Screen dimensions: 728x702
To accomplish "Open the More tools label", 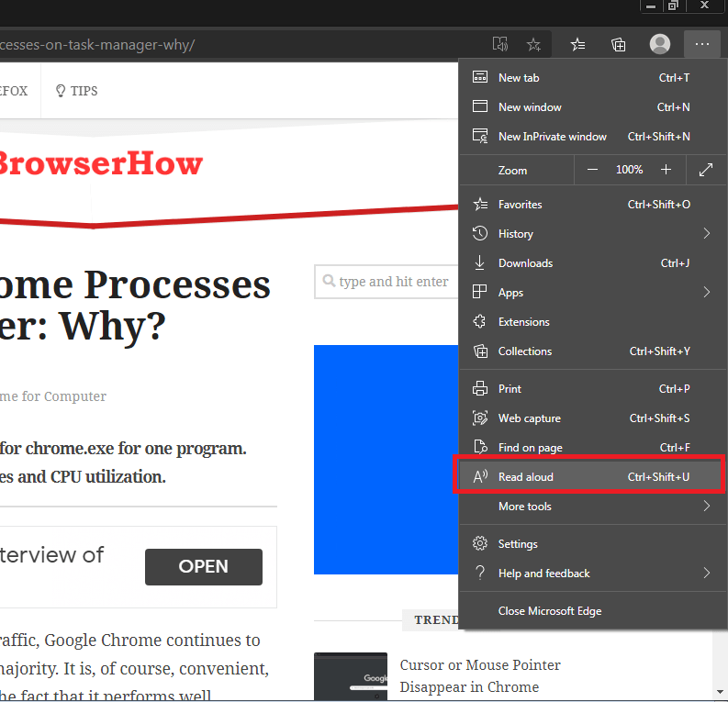I will point(525,507).
